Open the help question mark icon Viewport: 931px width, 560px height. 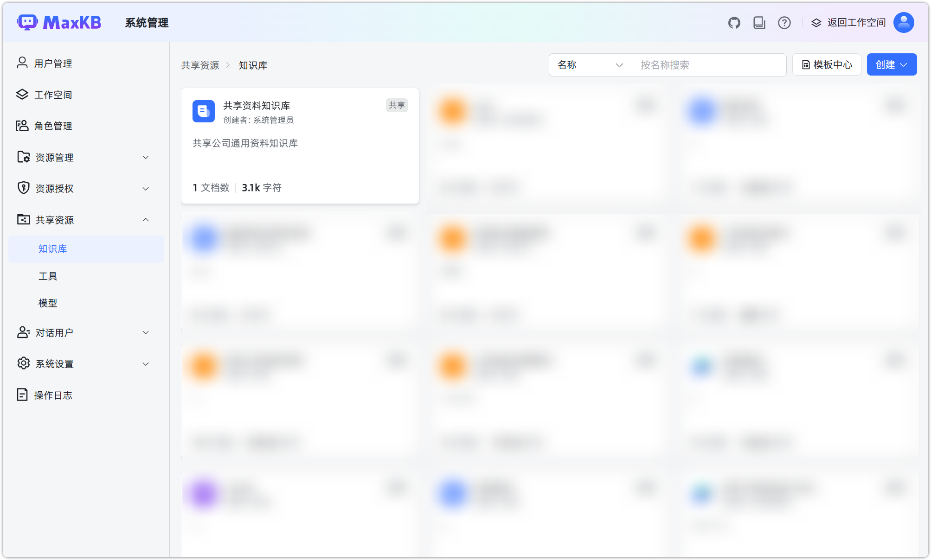[x=784, y=23]
